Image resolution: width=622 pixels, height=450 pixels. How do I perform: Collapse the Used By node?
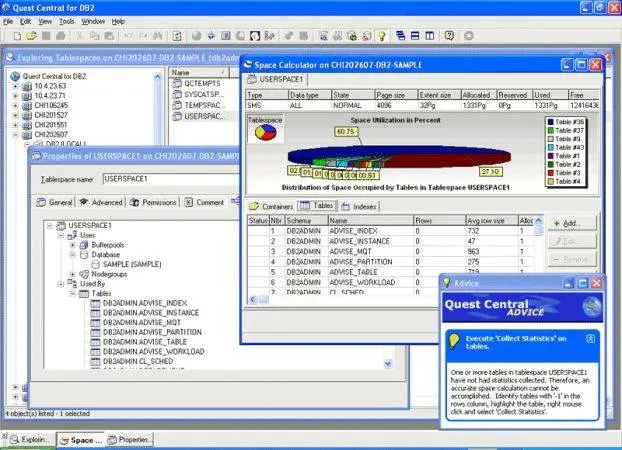(x=61, y=284)
